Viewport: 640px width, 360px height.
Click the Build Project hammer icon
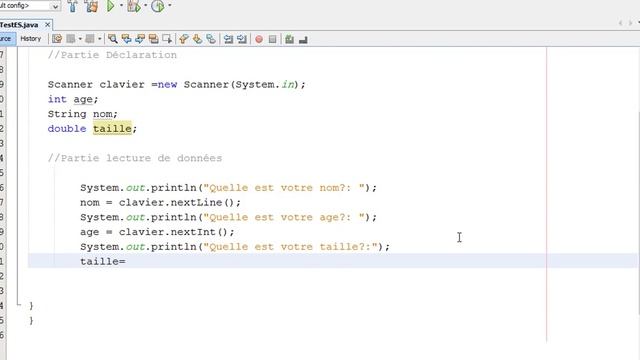coord(73,6)
